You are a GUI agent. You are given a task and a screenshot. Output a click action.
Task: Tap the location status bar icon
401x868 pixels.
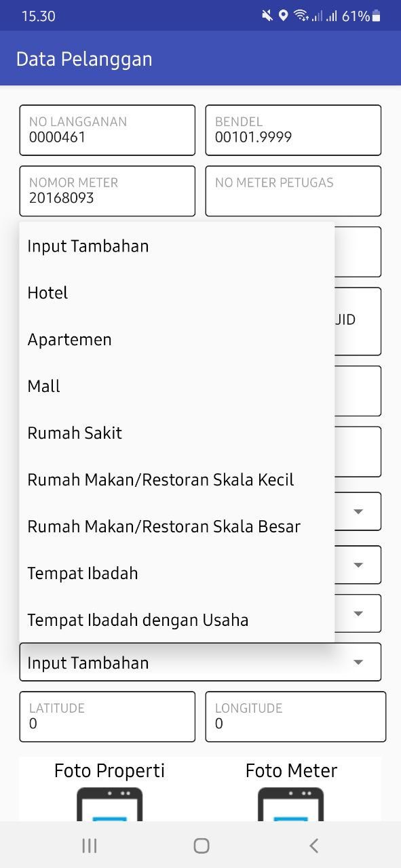point(284,16)
